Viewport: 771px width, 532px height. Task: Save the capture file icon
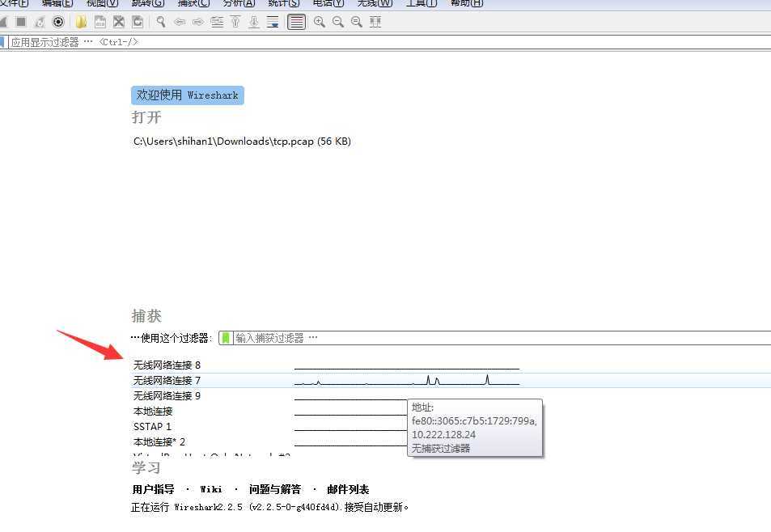click(100, 22)
